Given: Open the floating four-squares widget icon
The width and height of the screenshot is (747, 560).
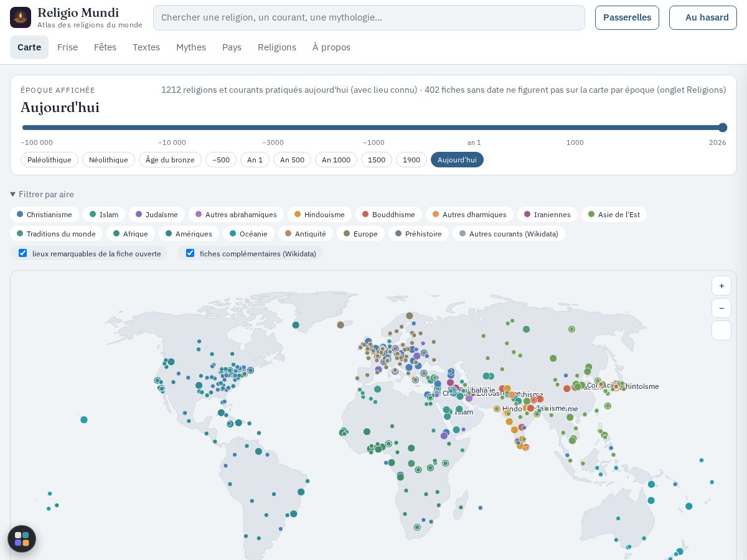Looking at the screenshot, I should click(22, 539).
